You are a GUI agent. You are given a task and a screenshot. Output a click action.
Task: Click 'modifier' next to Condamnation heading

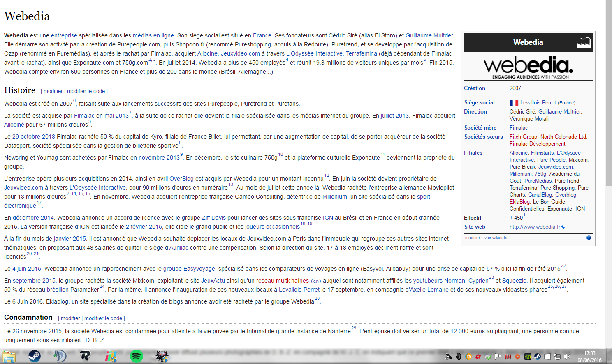(70, 318)
